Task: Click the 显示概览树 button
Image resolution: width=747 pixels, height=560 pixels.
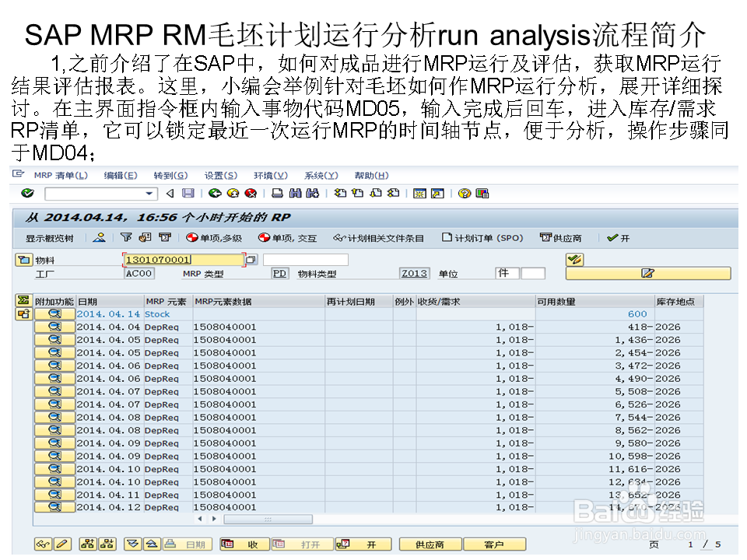Action: [50, 238]
